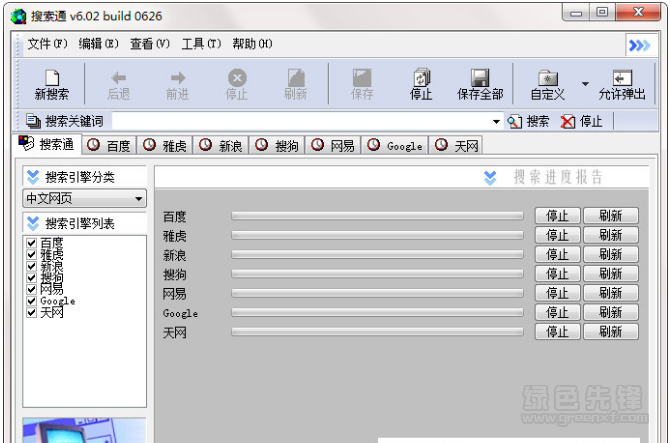The width and height of the screenshot is (670, 443).
Task: Switch to the 天网 tab
Action: (456, 145)
